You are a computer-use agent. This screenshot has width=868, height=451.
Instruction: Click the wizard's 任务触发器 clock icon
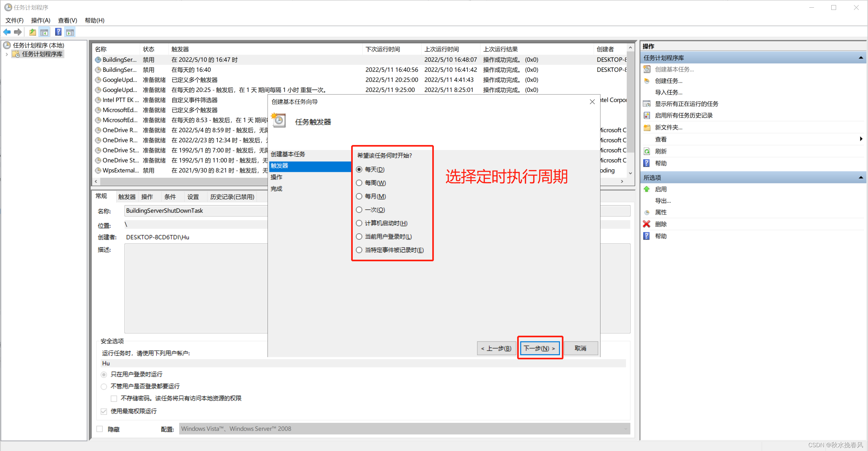click(x=279, y=120)
